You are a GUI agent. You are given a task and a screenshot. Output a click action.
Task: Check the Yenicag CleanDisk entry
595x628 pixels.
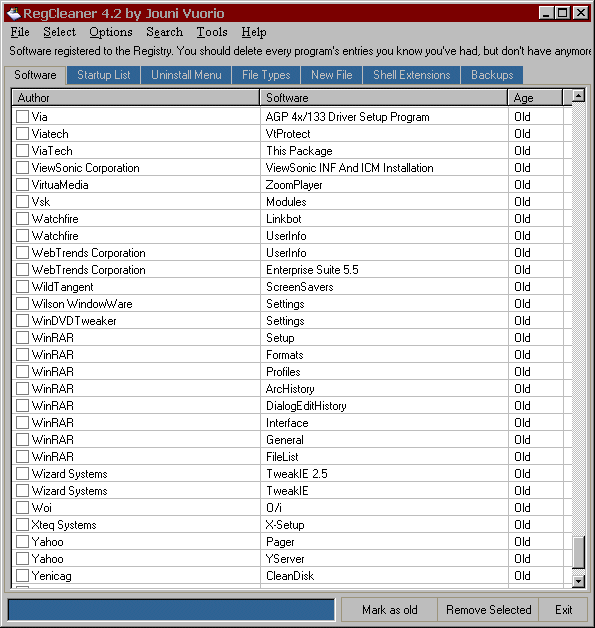click(22, 576)
